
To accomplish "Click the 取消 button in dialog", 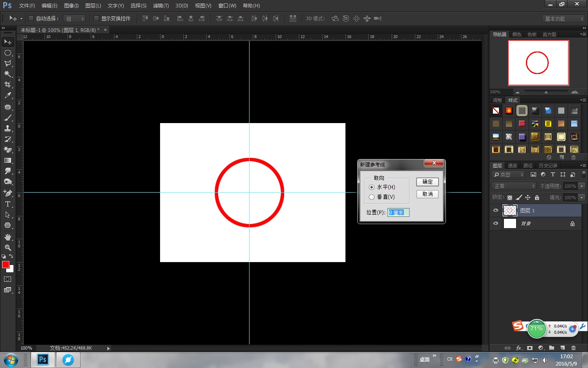I will pos(428,194).
